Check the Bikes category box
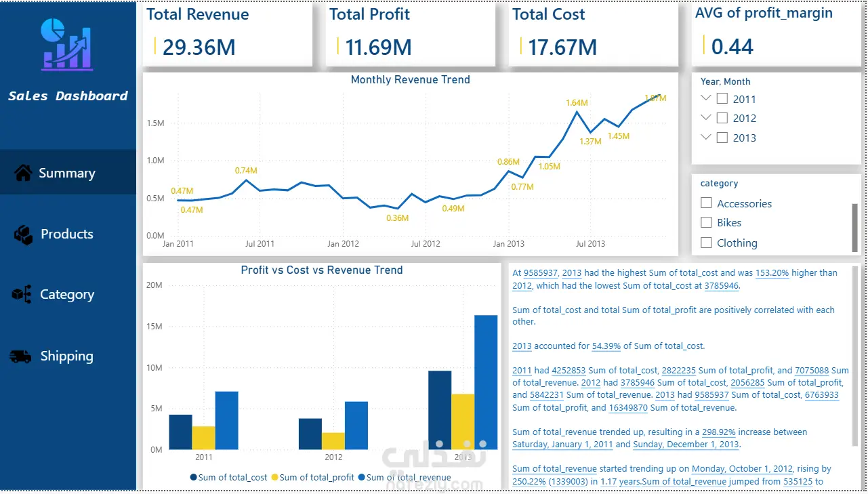Viewport: 868px width, 494px height. [707, 222]
